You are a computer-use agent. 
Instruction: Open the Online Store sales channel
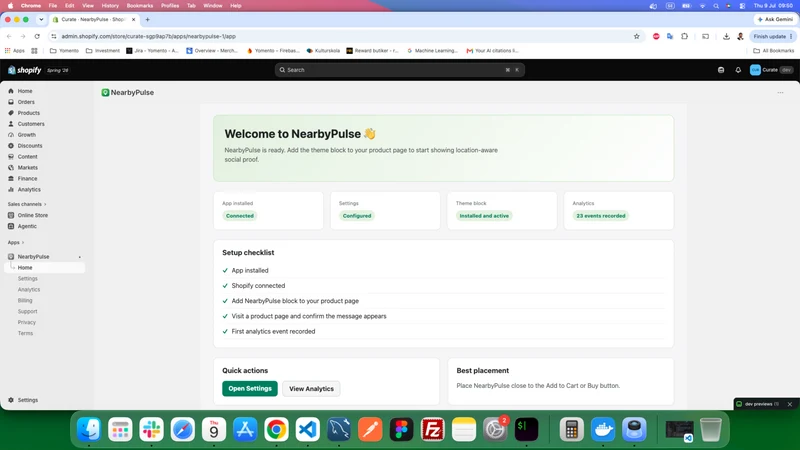tap(32, 215)
